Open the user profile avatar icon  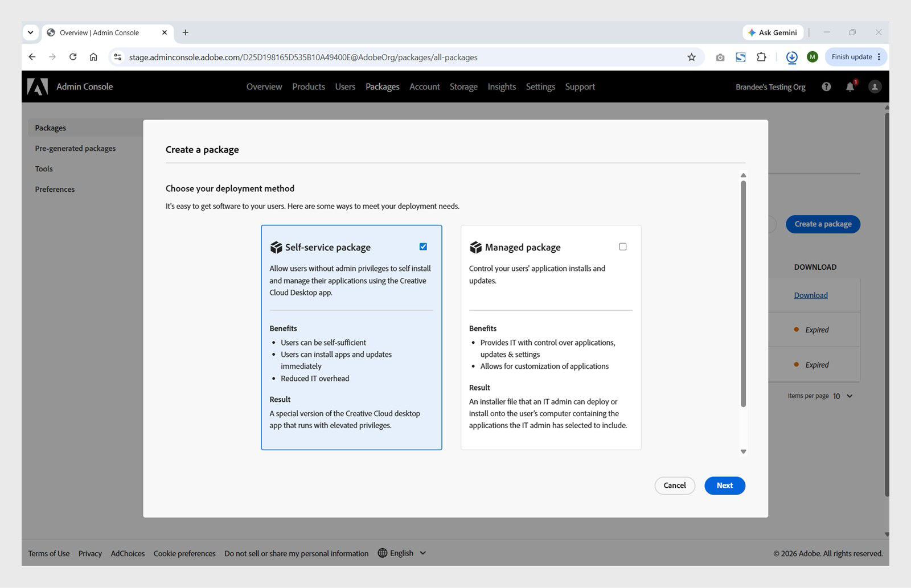click(875, 87)
